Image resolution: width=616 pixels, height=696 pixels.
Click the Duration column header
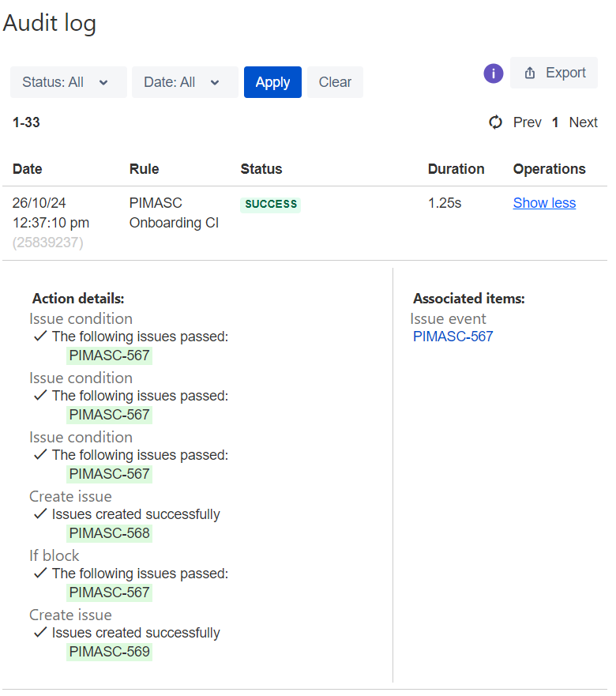coord(456,169)
